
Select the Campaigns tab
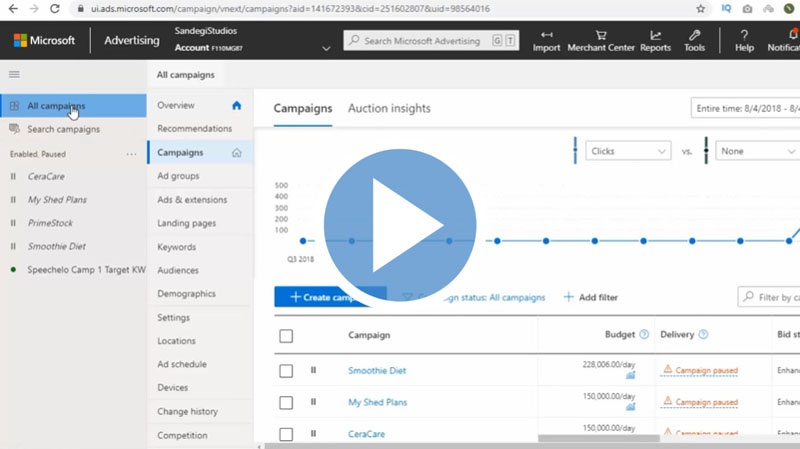(x=303, y=108)
